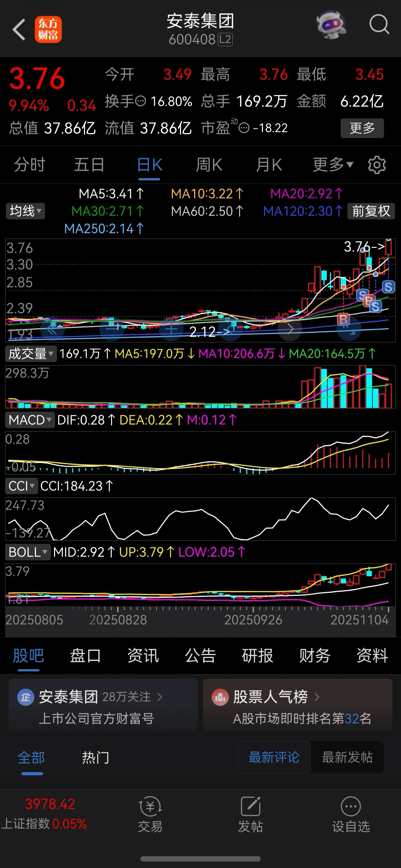Image resolution: width=401 pixels, height=868 pixels.
Task: Open the CCI indicator dropdown
Action: (22, 486)
